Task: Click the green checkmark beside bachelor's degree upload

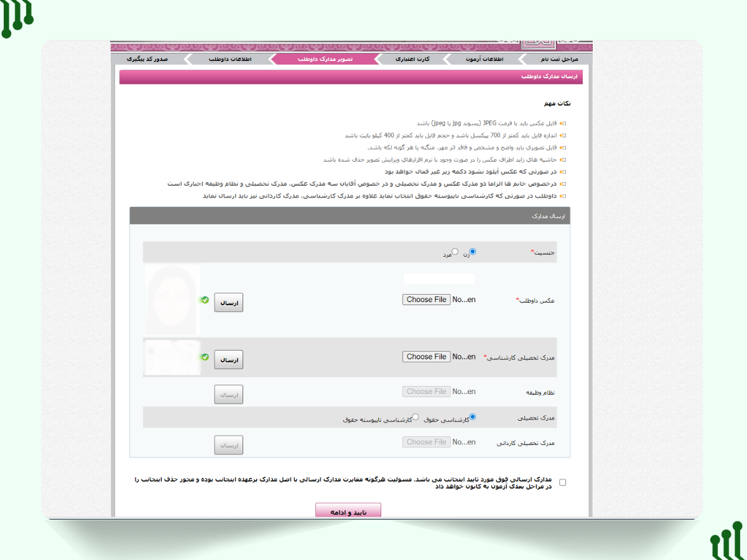Action: pyautogui.click(x=205, y=357)
